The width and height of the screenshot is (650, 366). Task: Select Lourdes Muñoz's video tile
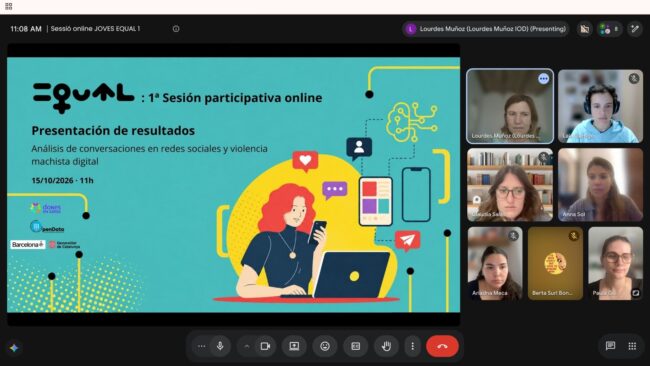[x=510, y=106]
